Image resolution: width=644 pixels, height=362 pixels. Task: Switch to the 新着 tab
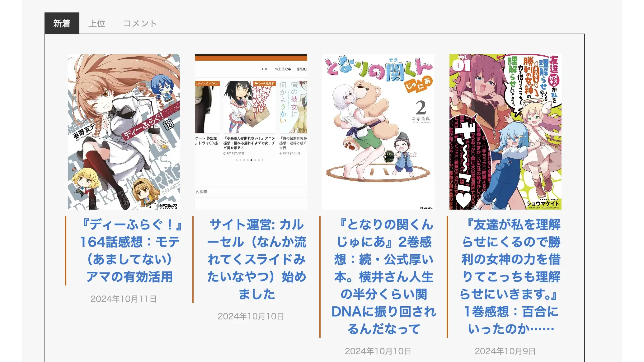click(x=62, y=23)
